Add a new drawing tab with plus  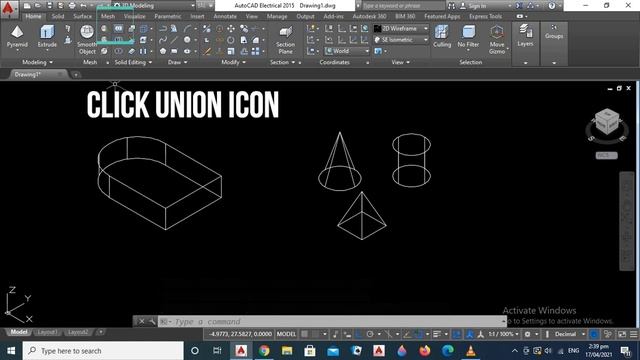[x=76, y=75]
